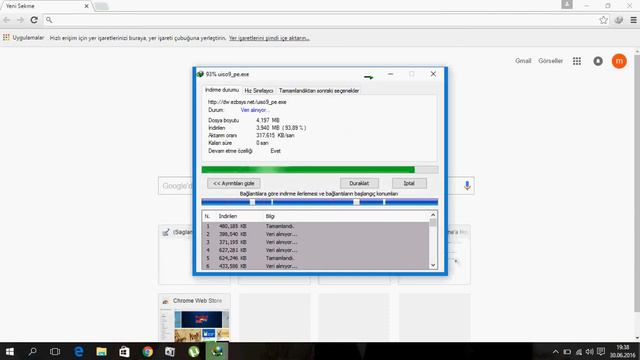Reload the current Chrome page

(34, 20)
